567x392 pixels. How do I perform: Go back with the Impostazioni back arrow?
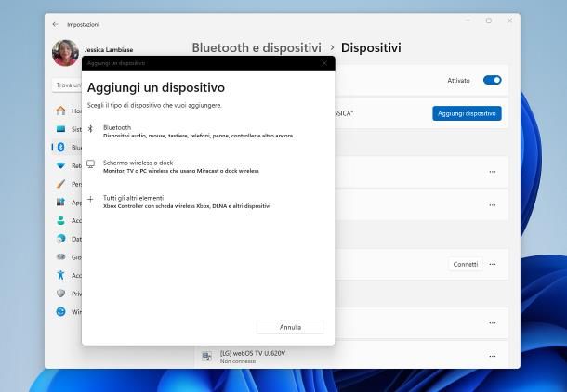click(56, 24)
